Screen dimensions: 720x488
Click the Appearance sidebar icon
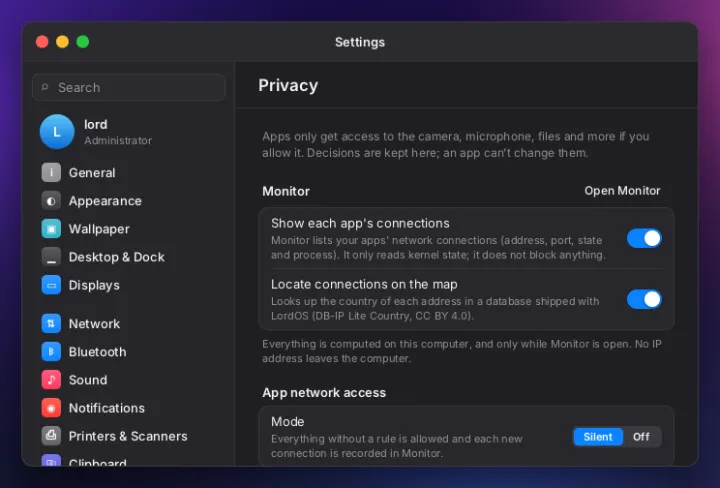pos(51,201)
